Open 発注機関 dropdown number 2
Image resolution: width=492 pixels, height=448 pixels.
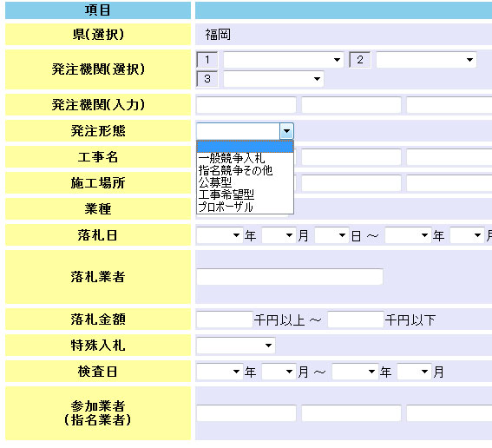(426, 60)
